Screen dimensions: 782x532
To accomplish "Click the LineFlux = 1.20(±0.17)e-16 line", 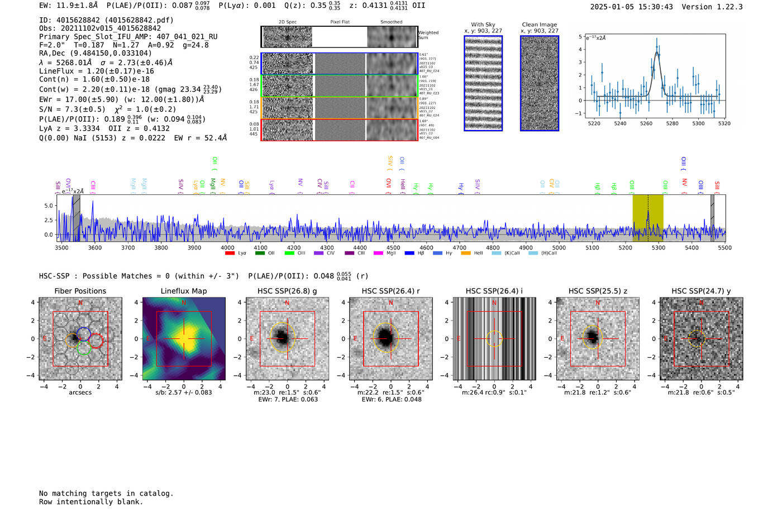I will 97,71.
